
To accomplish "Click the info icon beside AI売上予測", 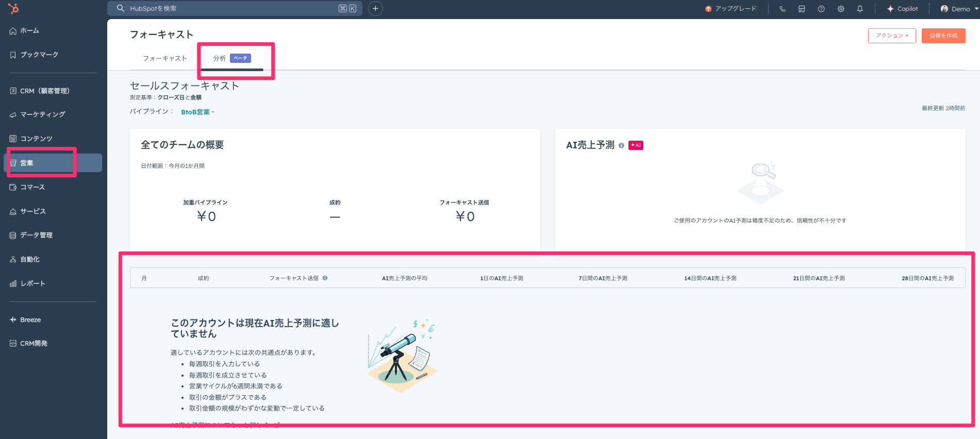I will (x=621, y=146).
